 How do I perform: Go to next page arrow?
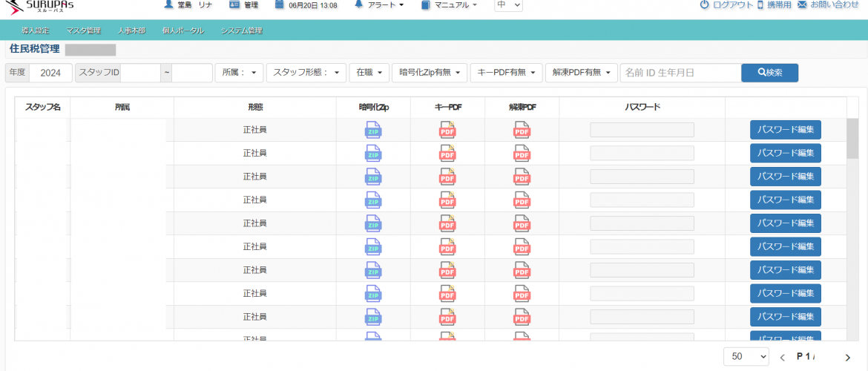pos(847,358)
